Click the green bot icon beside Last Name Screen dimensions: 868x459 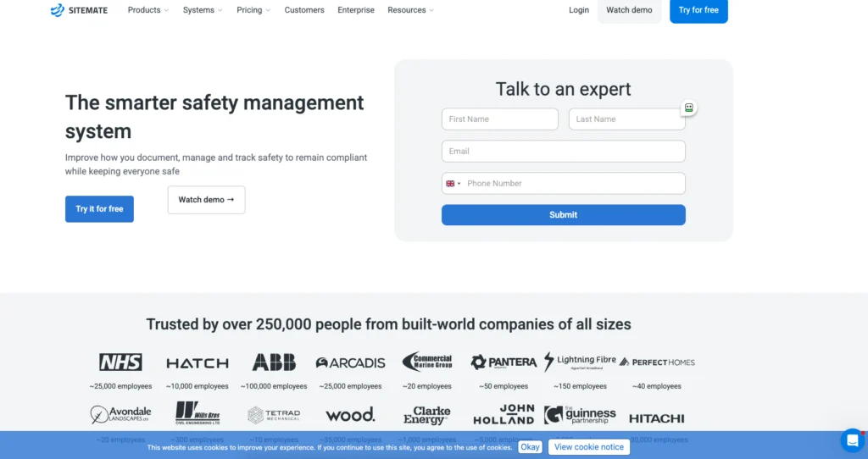click(688, 108)
